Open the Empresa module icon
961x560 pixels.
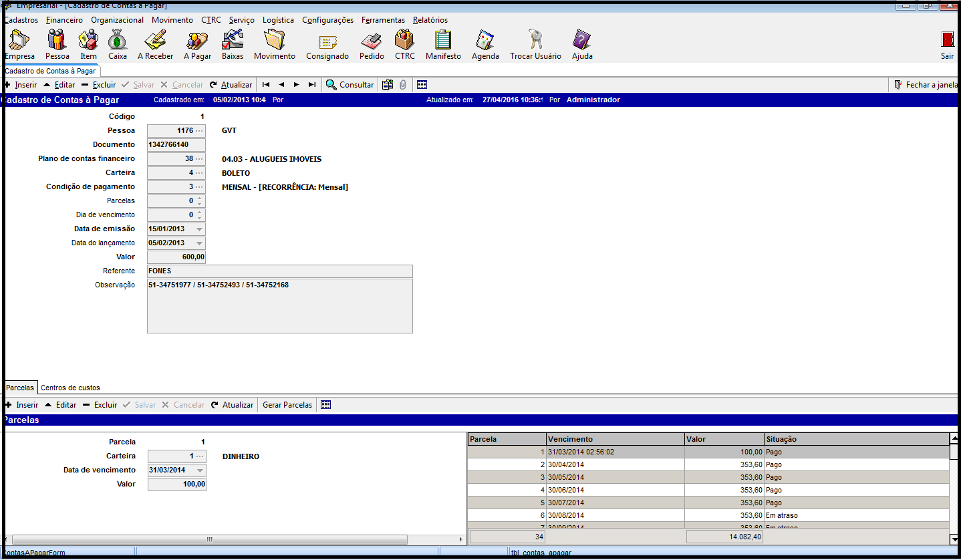pyautogui.click(x=19, y=41)
